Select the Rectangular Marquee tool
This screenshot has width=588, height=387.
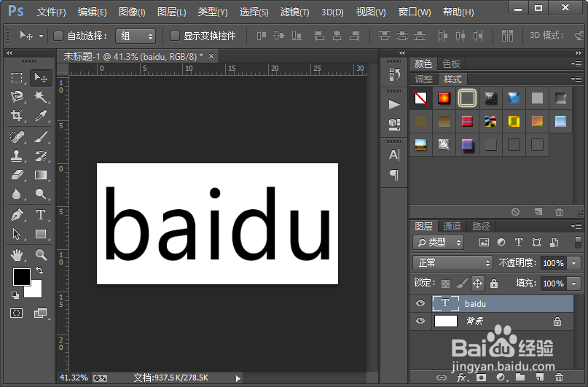tap(17, 78)
